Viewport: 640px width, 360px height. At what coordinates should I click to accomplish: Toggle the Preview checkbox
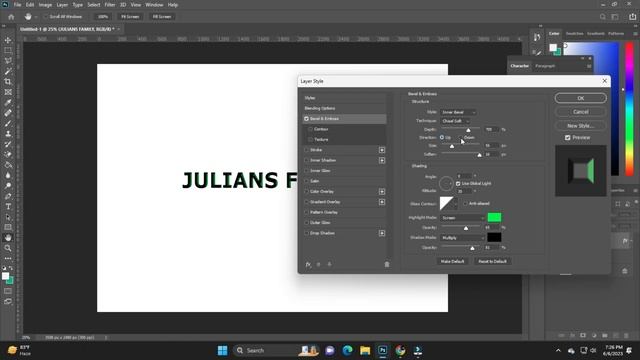tap(567, 138)
